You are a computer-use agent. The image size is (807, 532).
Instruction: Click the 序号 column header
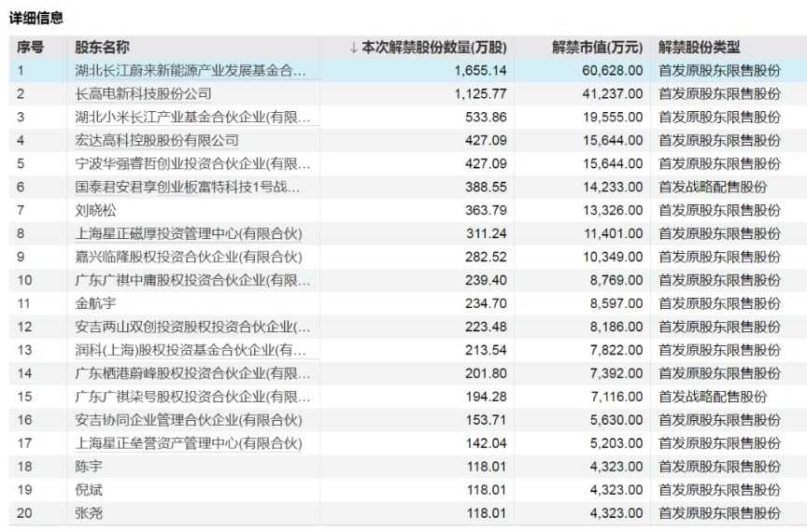[31, 48]
